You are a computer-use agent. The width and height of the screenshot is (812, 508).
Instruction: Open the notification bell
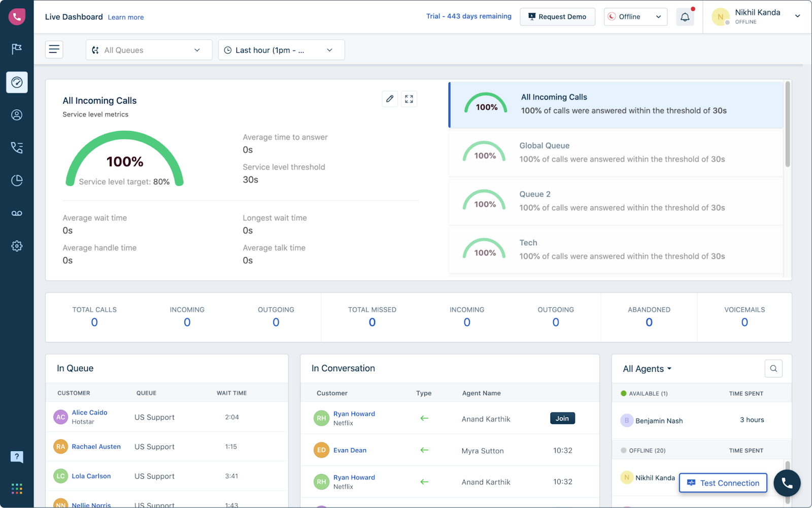point(685,16)
